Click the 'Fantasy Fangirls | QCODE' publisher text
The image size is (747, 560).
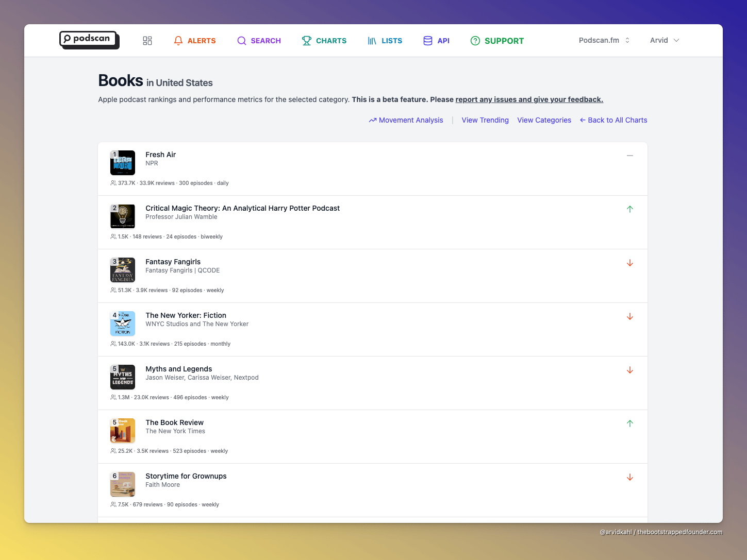182,270
